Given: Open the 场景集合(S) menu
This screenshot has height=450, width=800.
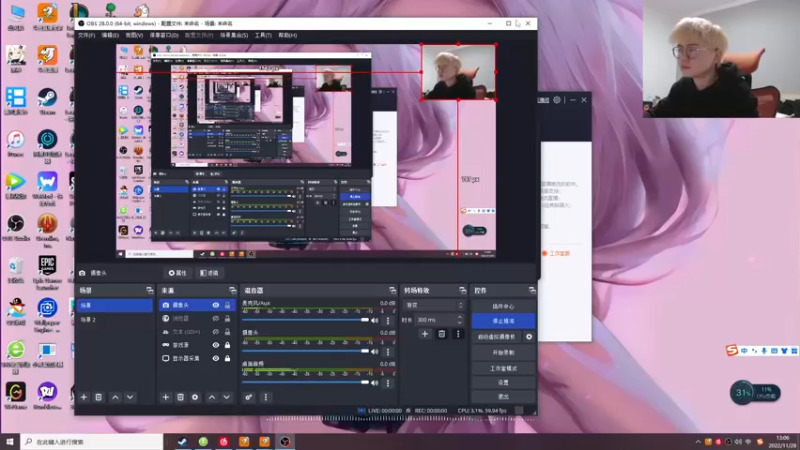Looking at the screenshot, I should coord(234,35).
